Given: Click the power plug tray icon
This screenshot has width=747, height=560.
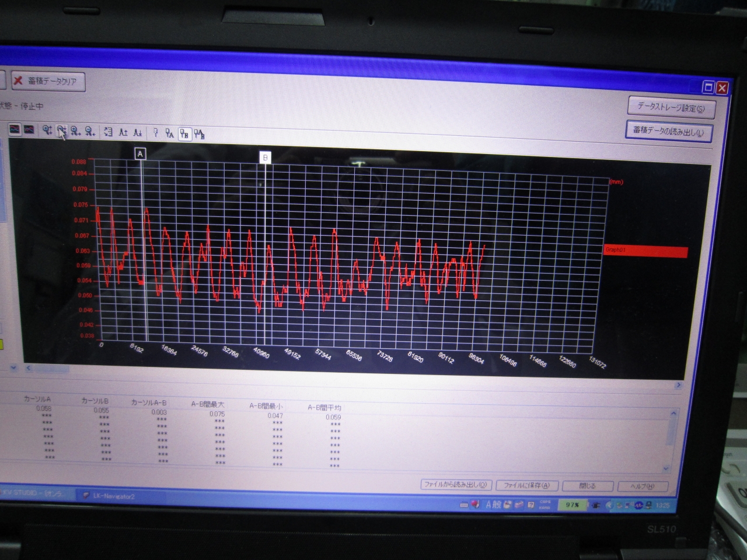Looking at the screenshot, I should point(595,506).
